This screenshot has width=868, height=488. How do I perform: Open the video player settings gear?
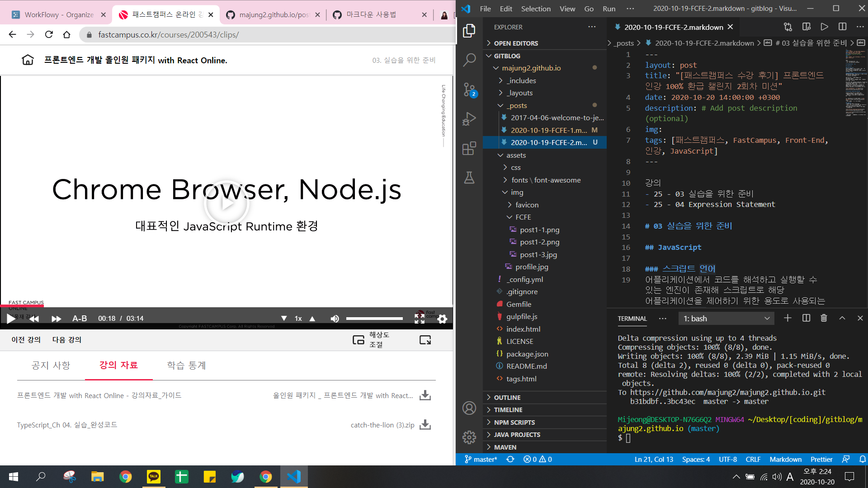(x=442, y=319)
